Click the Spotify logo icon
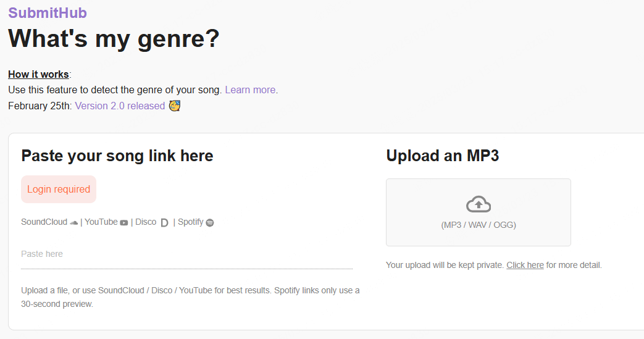 (x=210, y=223)
